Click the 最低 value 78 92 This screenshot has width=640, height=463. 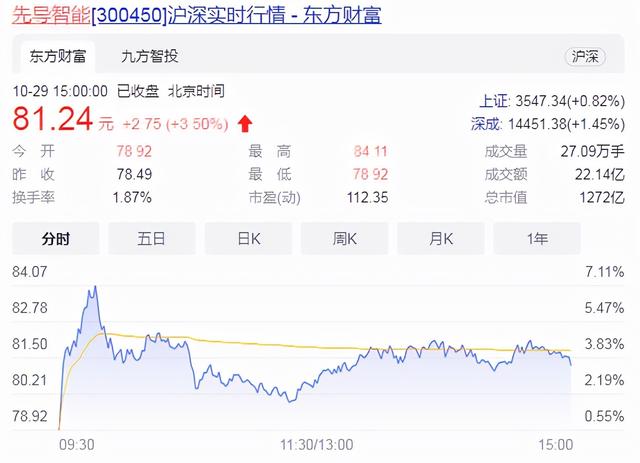click(x=370, y=175)
